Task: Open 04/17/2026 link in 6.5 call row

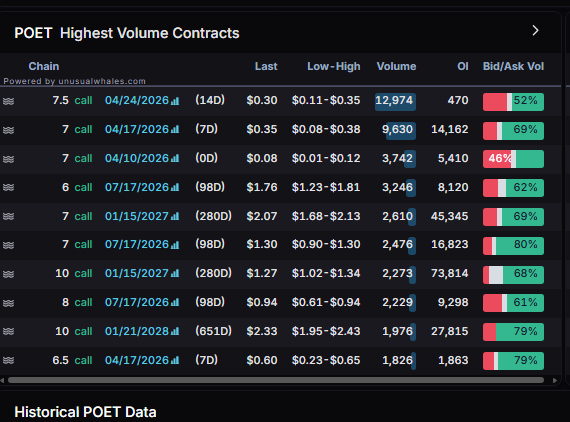Action: tap(137, 360)
